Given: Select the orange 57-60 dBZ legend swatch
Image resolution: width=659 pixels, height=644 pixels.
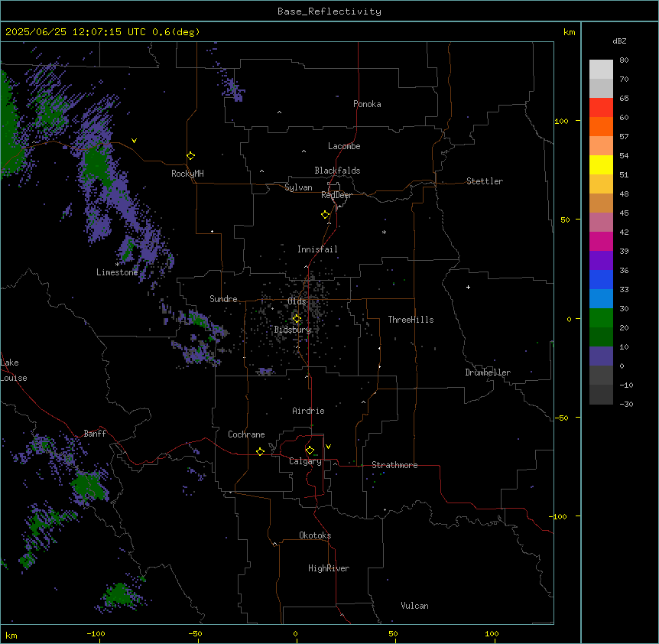Looking at the screenshot, I should pyautogui.click(x=601, y=126).
